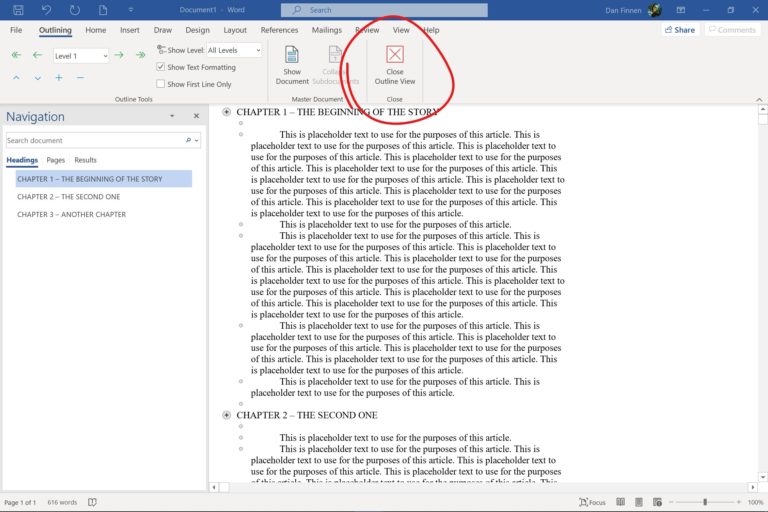Switch to the Pages tab in Navigation
768x512 pixels.
[x=56, y=160]
